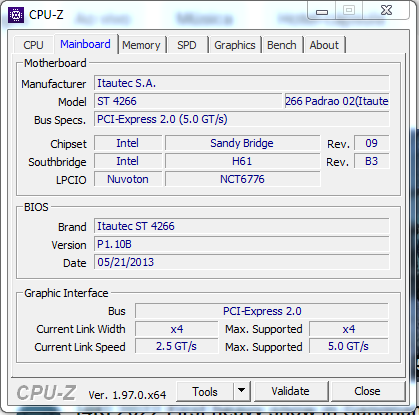Select the Mainboard tab
Screen dimensions: 419x415
click(x=85, y=44)
